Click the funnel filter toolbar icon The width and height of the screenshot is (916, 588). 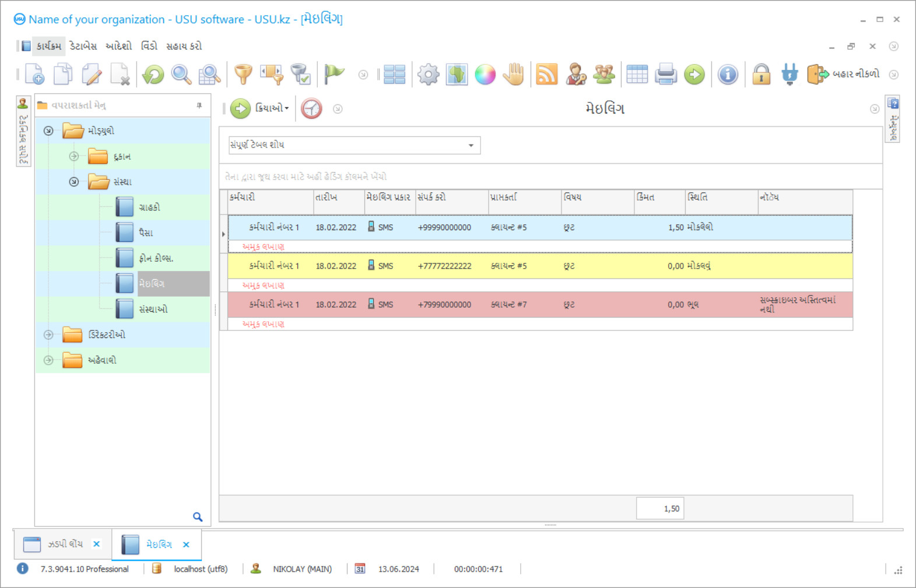pos(243,75)
